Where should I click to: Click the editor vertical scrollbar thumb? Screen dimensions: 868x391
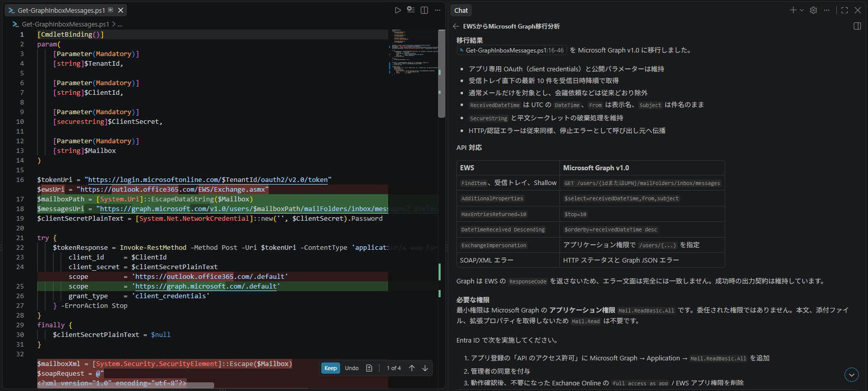point(442,73)
